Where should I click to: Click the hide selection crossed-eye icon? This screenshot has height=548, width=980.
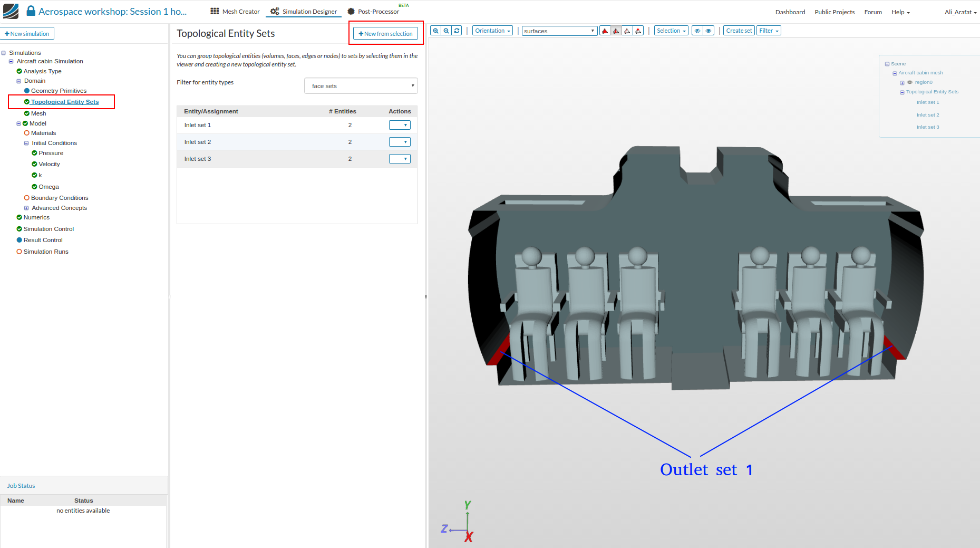[697, 31]
